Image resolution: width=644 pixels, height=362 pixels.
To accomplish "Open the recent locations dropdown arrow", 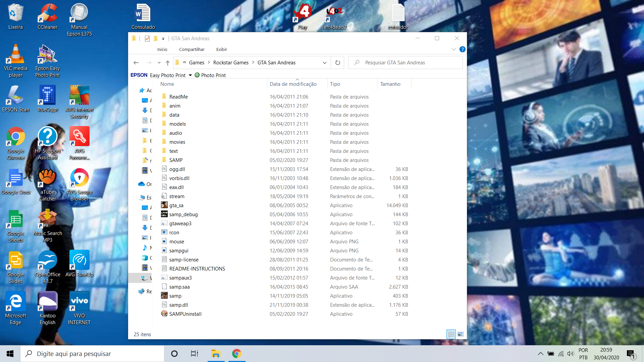I will [x=159, y=63].
